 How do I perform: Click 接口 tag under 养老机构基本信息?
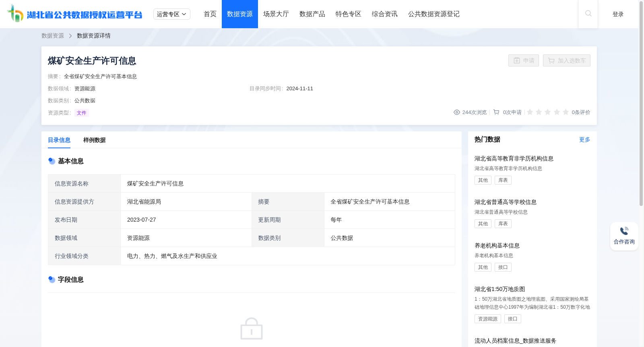coord(503,267)
